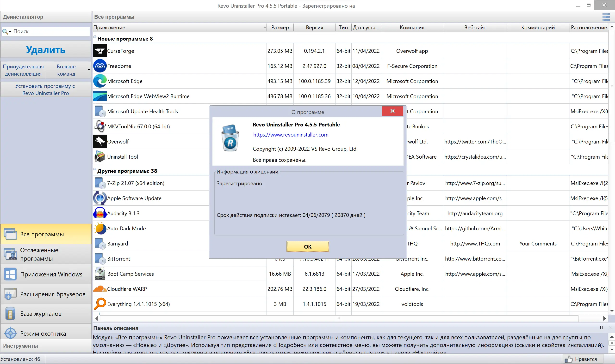Collapse the Другие программы group
Screen dimensions: 615x364
(x=95, y=169)
